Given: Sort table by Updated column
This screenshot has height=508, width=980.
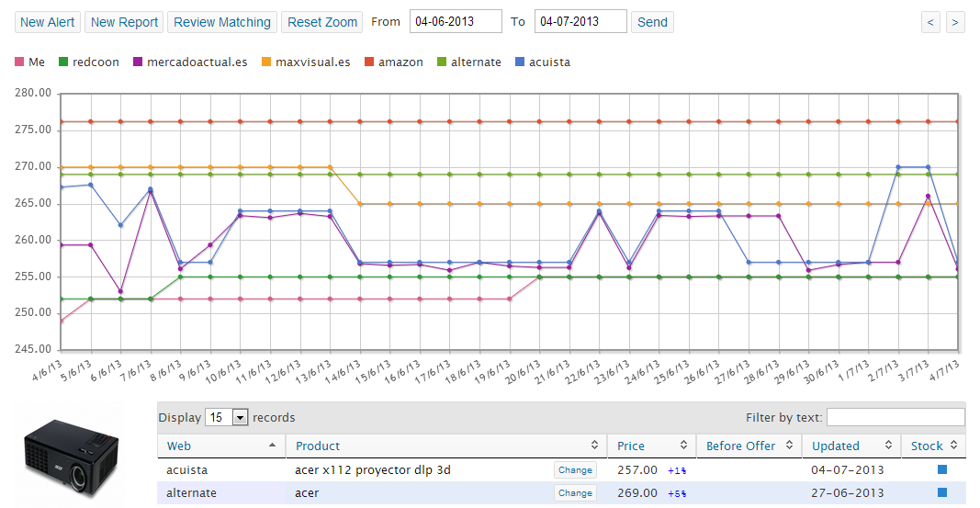Looking at the screenshot, I should (x=851, y=446).
